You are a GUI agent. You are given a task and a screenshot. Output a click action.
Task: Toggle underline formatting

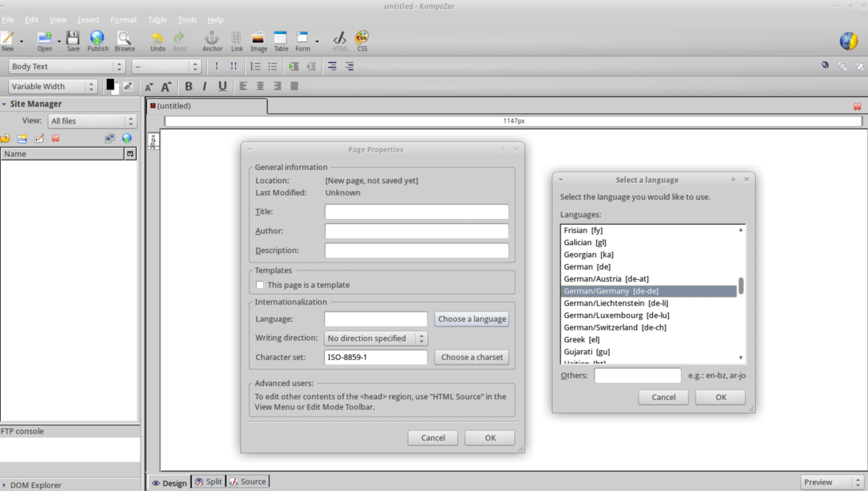pyautogui.click(x=222, y=86)
